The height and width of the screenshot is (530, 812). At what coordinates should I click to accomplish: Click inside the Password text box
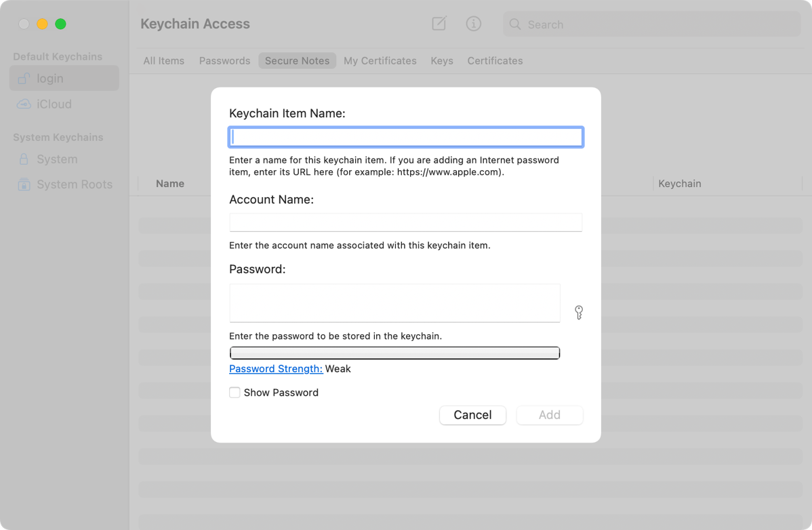click(394, 303)
